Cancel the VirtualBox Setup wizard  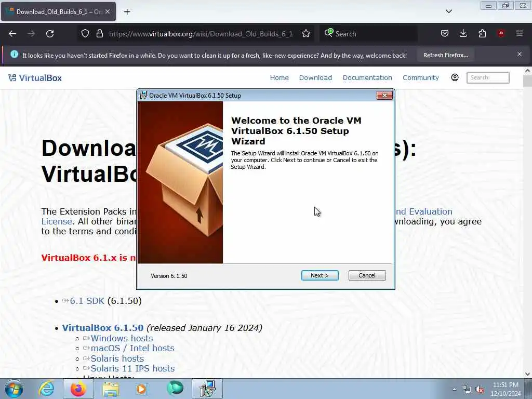367,275
